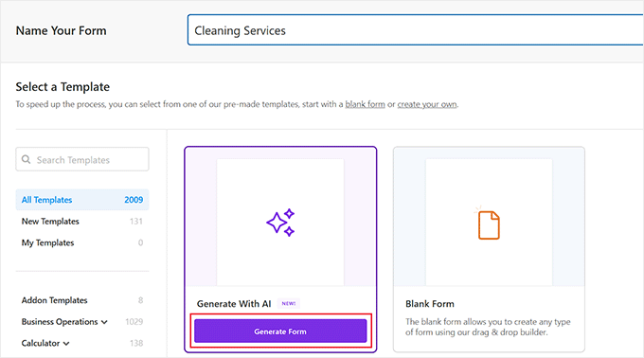Select the Calculator category

pyautogui.click(x=41, y=343)
